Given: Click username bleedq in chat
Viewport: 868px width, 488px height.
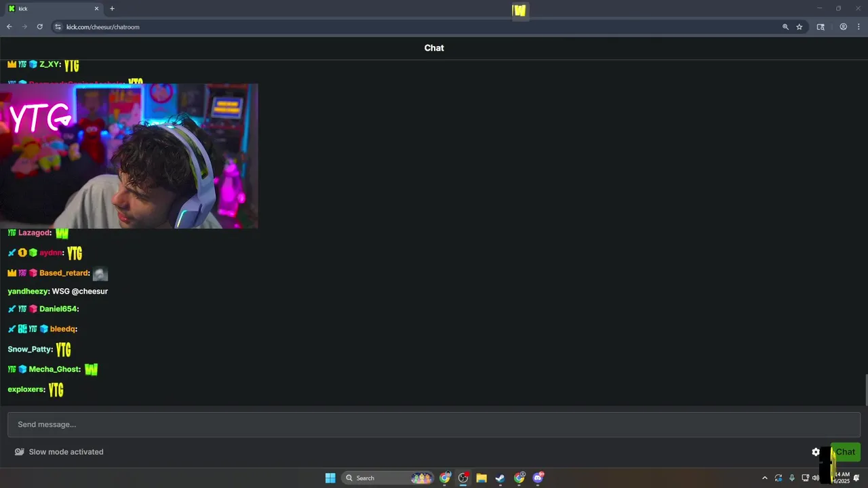Looking at the screenshot, I should 62,329.
